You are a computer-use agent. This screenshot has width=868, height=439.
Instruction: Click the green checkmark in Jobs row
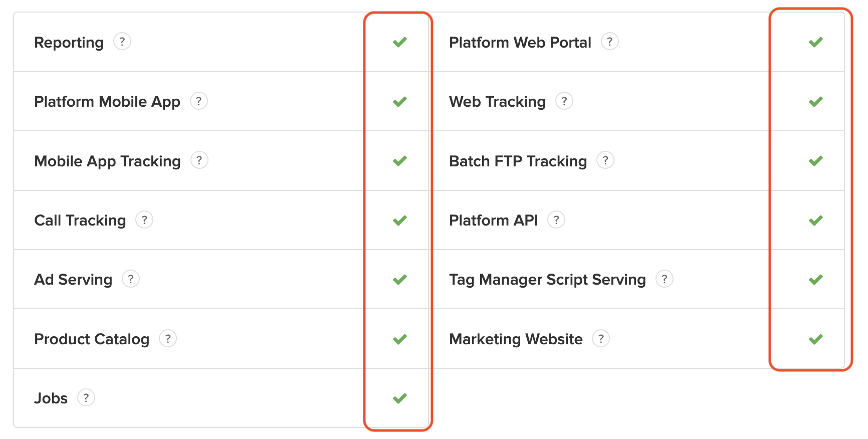click(x=400, y=398)
